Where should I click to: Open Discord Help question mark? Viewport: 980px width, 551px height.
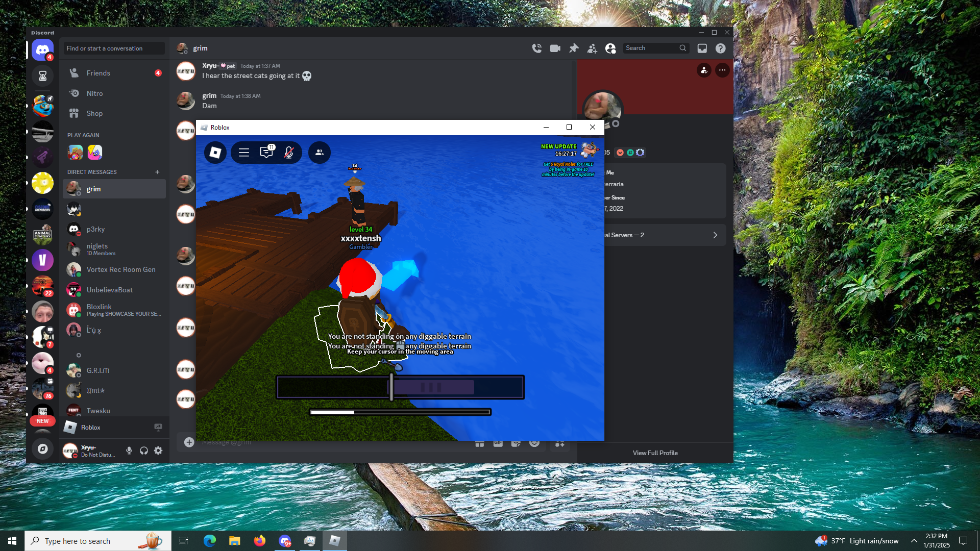pyautogui.click(x=720, y=48)
